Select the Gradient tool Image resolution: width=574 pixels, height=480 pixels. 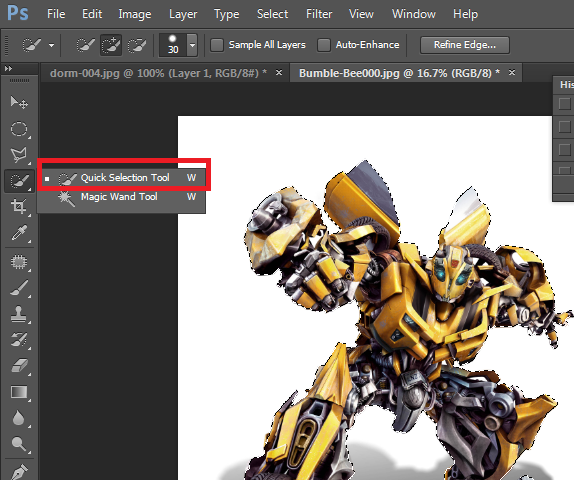[x=19, y=392]
